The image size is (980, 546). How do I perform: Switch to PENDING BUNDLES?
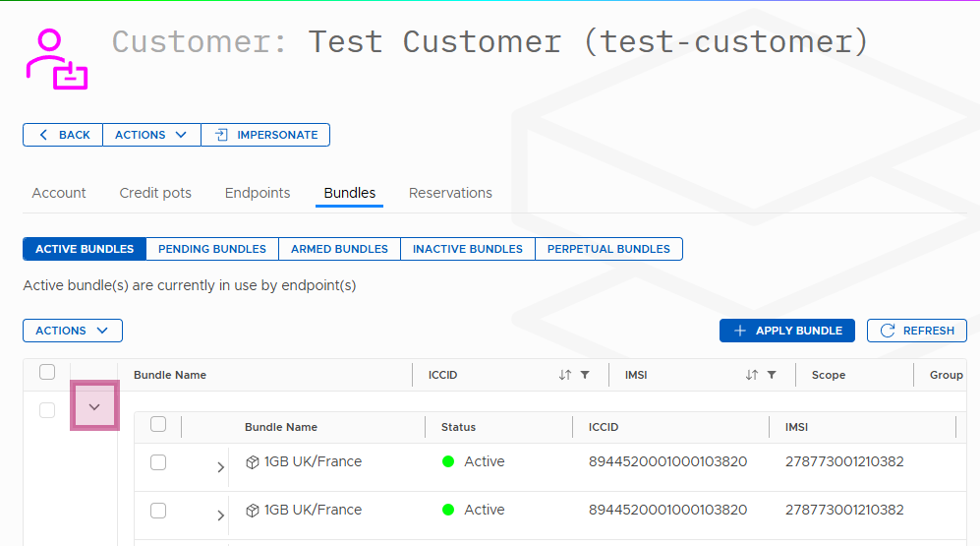[212, 249]
